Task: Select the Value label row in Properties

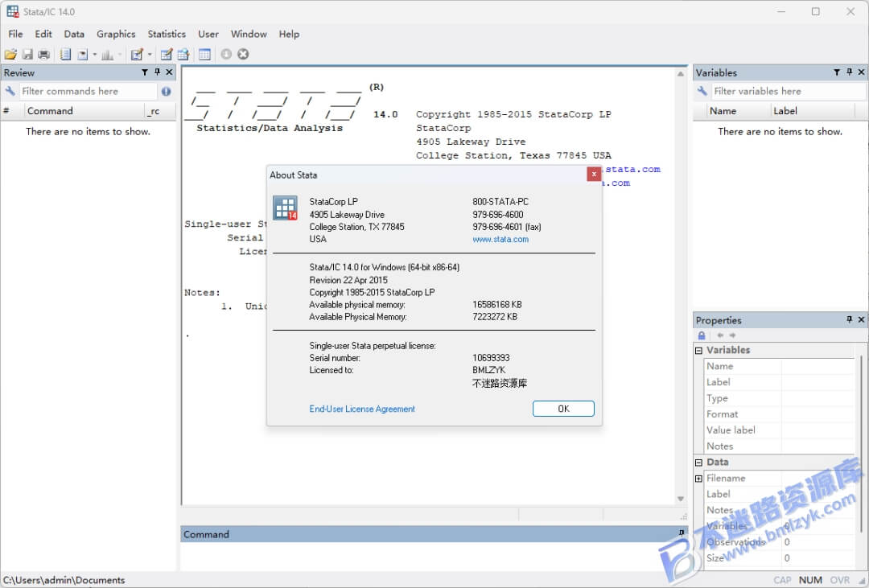Action: tap(779, 430)
